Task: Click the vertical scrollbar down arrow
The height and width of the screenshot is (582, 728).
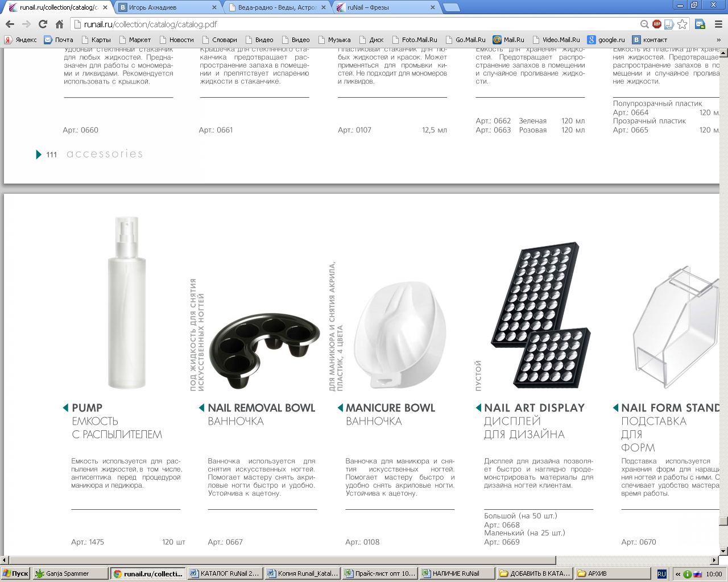Action: [723, 551]
